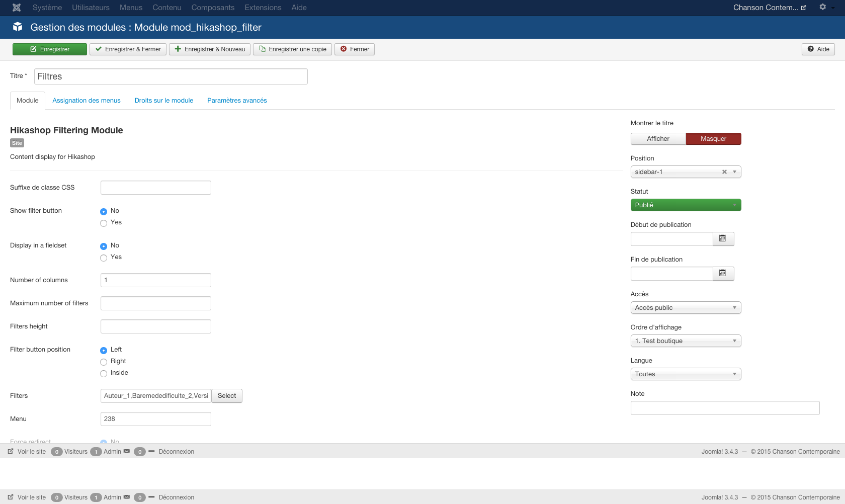Click the Filters height field
This screenshot has height=504, width=845.
click(x=156, y=326)
